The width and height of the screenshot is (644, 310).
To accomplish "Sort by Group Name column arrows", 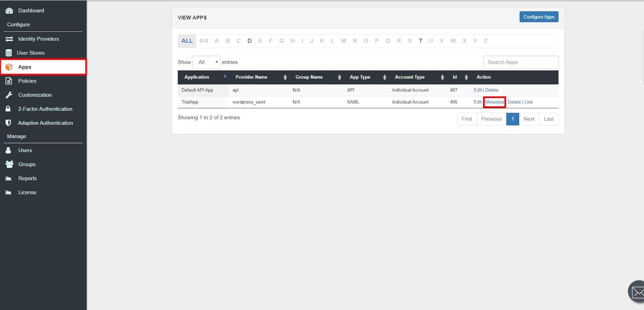I will 339,77.
